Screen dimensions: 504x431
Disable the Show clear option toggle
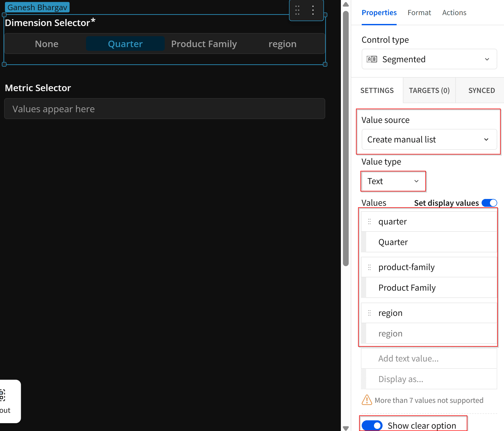point(372,426)
